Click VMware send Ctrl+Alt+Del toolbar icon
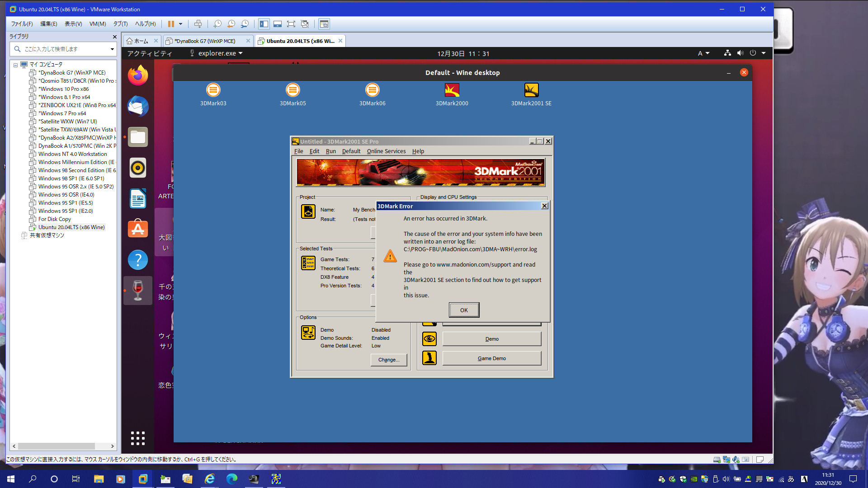Image resolution: width=868 pixels, height=488 pixels. tap(198, 24)
